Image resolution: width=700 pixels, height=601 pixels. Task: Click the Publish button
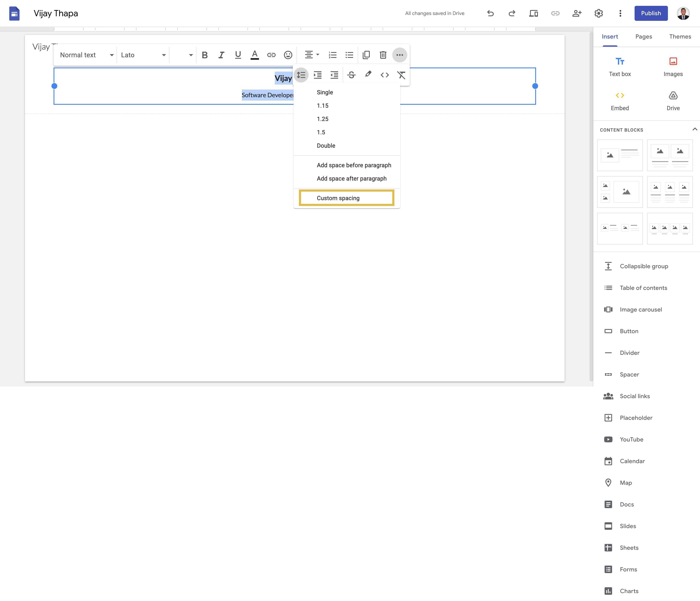click(x=651, y=14)
